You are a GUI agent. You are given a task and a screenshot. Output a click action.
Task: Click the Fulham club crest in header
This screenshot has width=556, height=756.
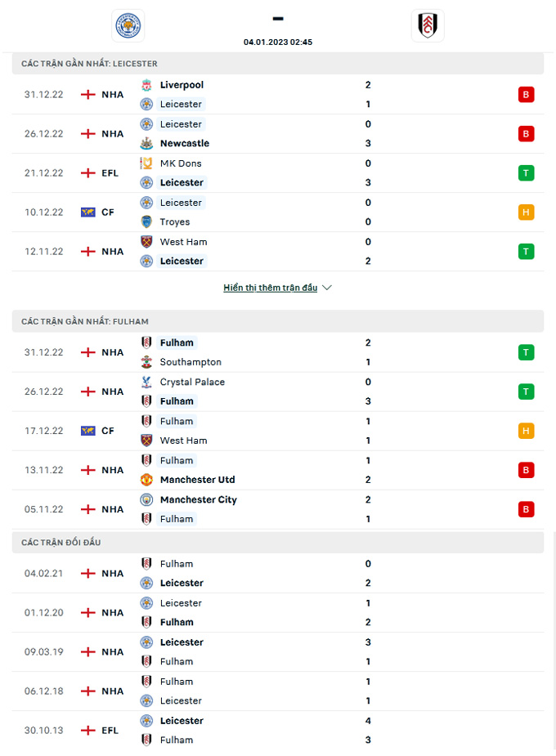click(428, 26)
